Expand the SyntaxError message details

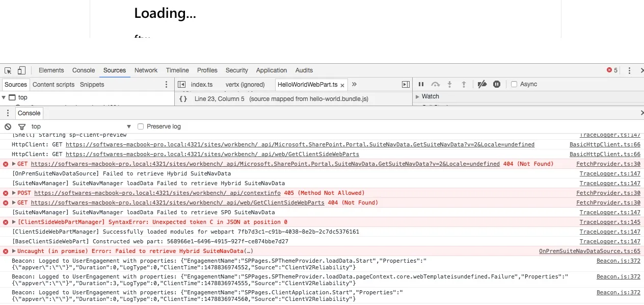click(14, 222)
